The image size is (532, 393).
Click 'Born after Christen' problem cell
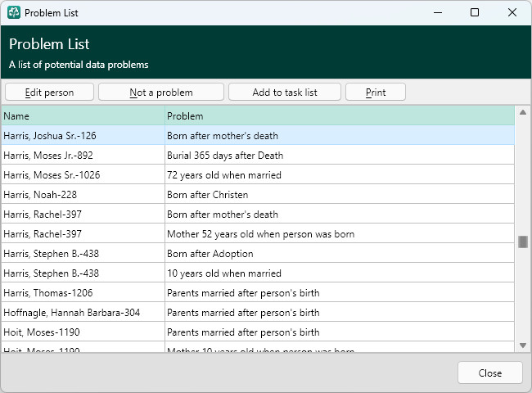[340, 195]
